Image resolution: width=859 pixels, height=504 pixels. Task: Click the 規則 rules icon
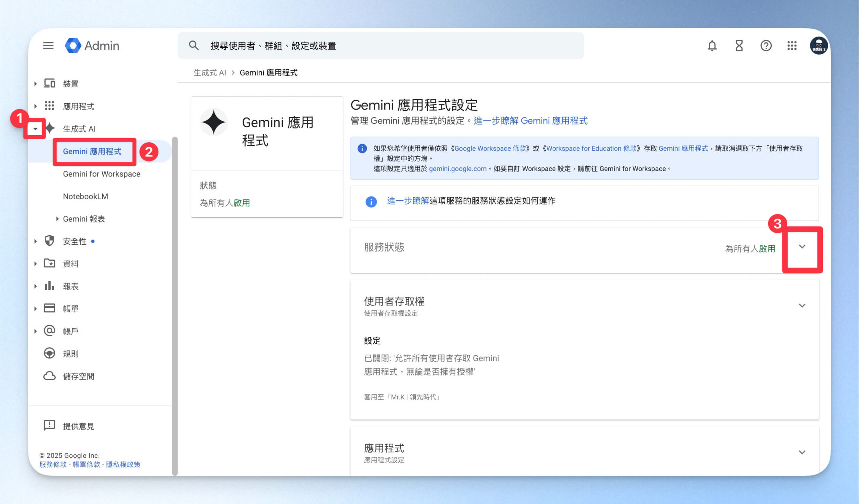pyautogui.click(x=49, y=353)
